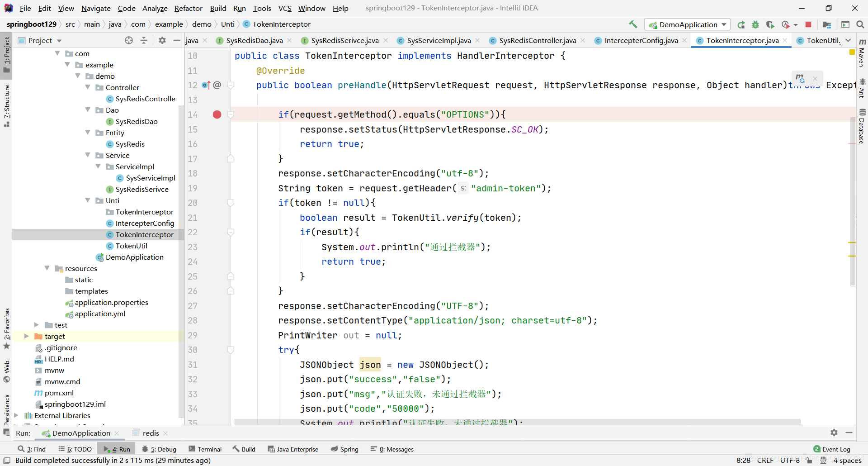Open the Database tool window
Image resolution: width=868 pixels, height=466 pixels.
(862, 126)
